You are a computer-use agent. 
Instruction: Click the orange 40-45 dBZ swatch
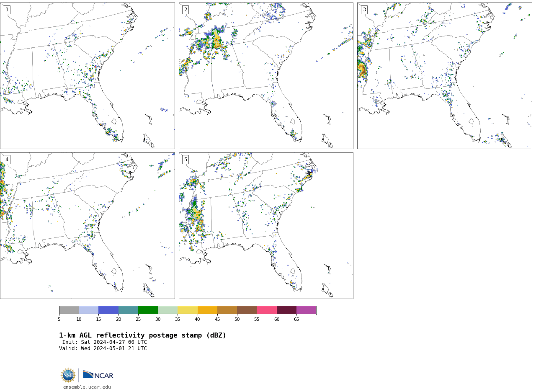(x=207, y=310)
